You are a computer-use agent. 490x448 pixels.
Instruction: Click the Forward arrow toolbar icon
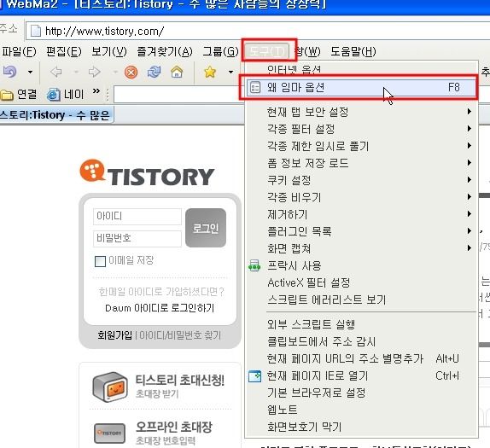[x=95, y=73]
